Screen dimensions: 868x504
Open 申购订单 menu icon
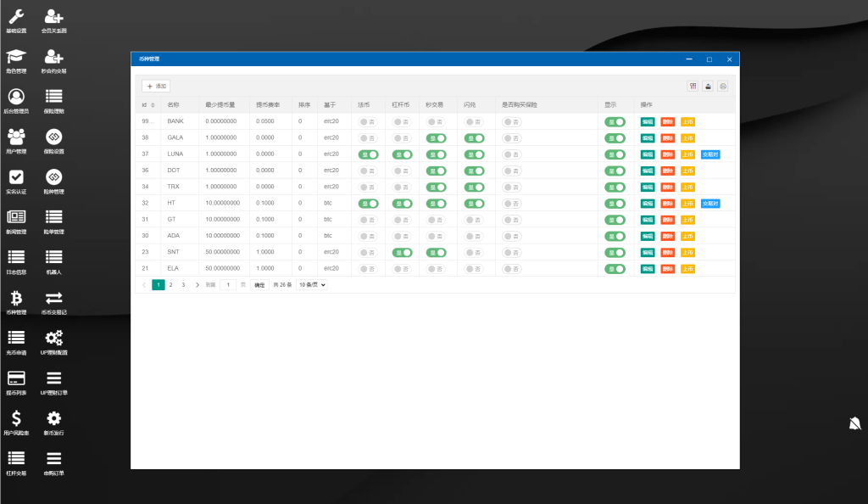click(x=53, y=458)
